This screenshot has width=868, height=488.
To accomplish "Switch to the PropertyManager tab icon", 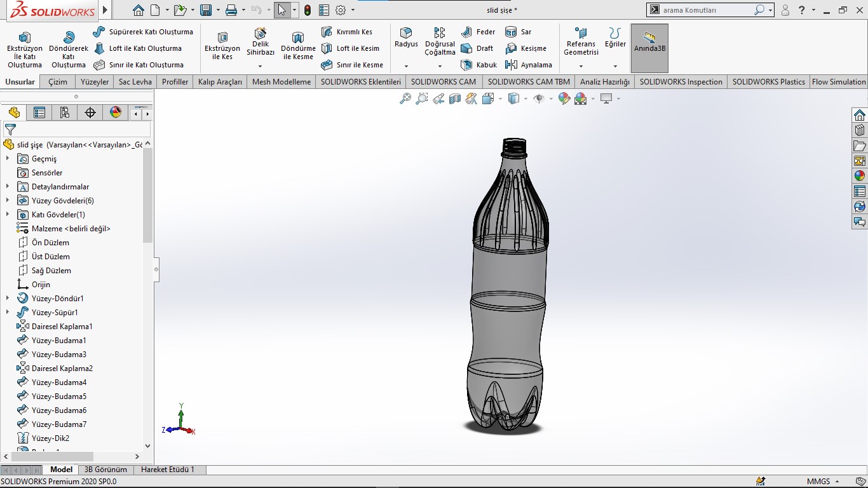I will click(39, 113).
